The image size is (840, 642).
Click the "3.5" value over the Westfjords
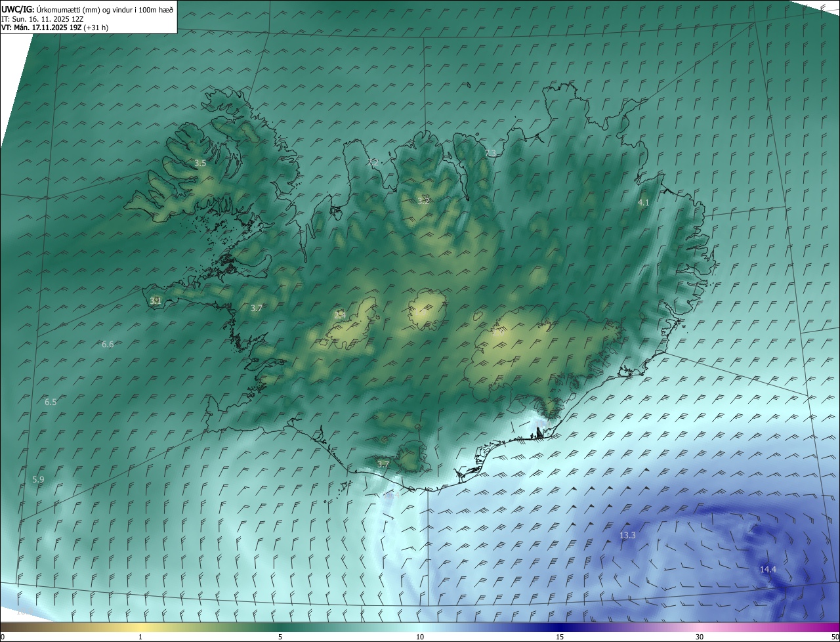201,163
